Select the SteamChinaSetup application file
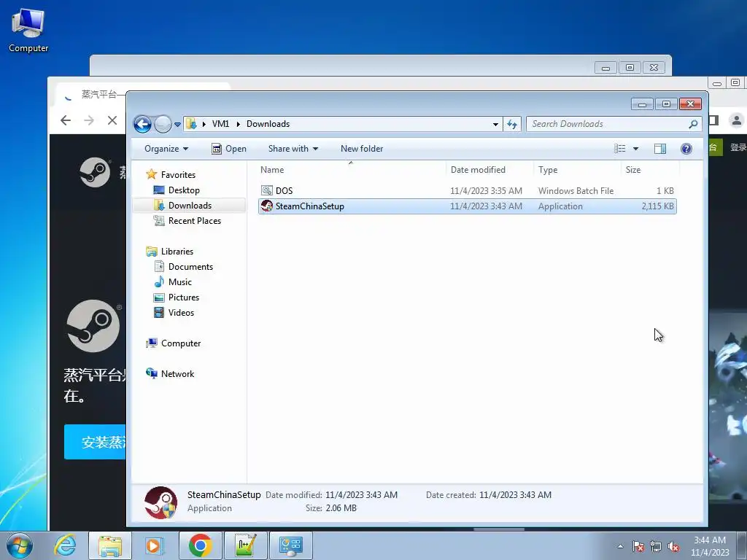Image resolution: width=747 pixels, height=560 pixels. [x=467, y=206]
